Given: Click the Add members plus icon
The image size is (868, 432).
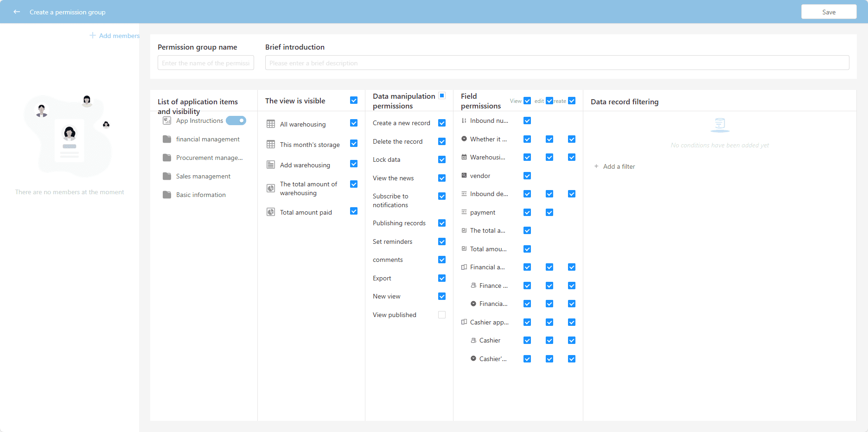Looking at the screenshot, I should 93,36.
